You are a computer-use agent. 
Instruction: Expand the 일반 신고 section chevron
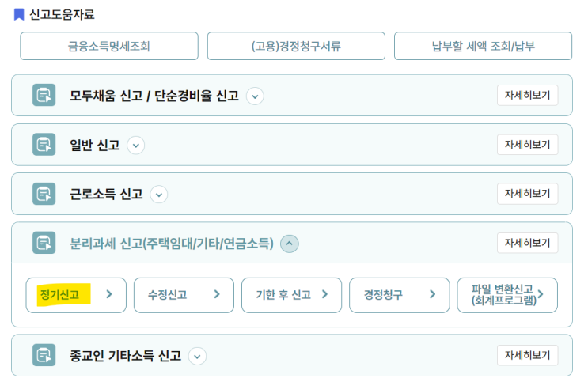(x=136, y=146)
